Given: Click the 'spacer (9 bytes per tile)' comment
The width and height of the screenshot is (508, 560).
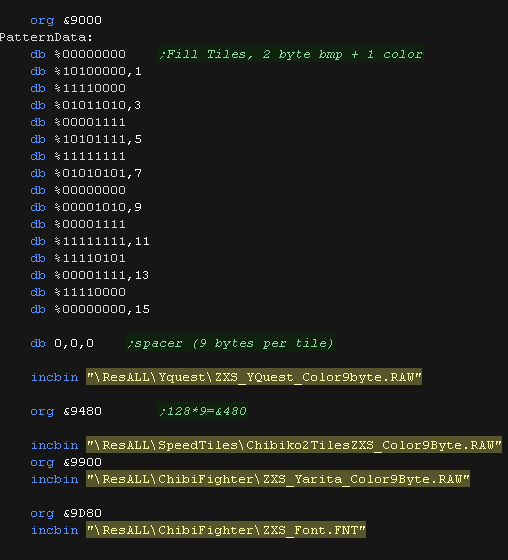Looking at the screenshot, I should [x=230, y=343].
